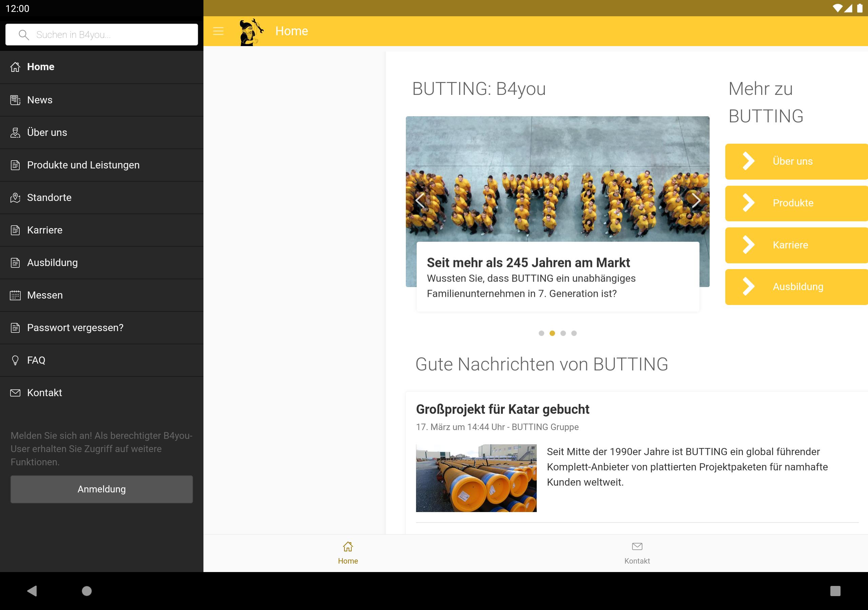
Task: Show next carousel slide with right arrow
Action: click(x=696, y=200)
